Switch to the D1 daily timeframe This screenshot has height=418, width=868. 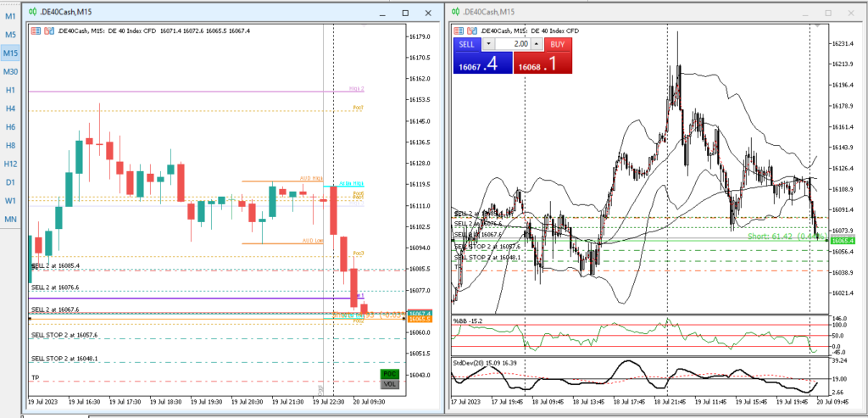tap(10, 182)
